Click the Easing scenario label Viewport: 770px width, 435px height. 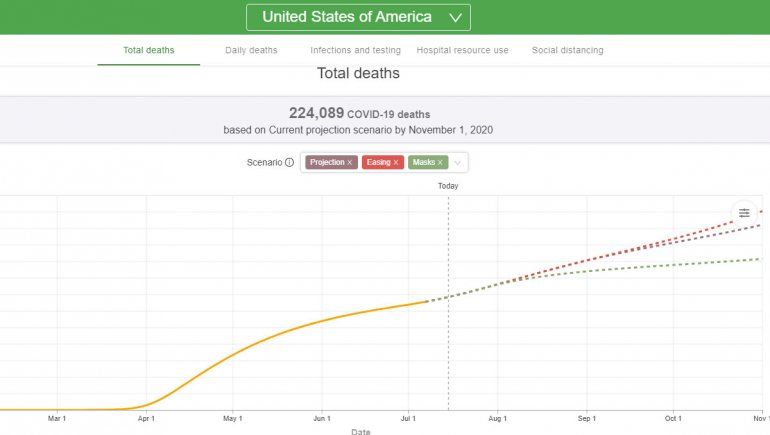[378, 162]
